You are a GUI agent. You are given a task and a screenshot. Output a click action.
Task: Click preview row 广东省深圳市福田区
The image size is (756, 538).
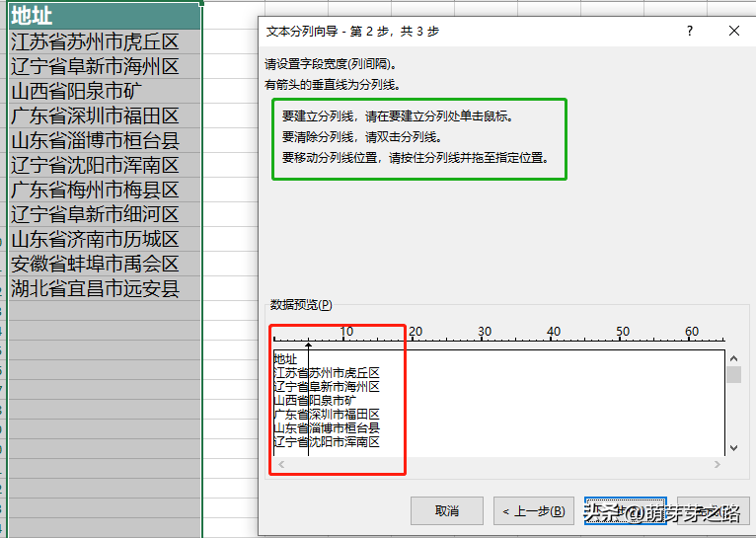[327, 414]
